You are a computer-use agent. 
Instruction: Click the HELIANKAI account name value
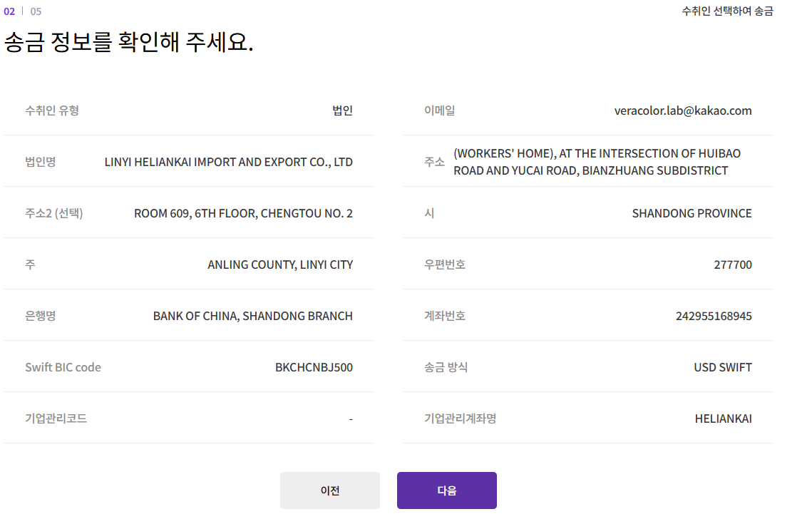(x=723, y=418)
